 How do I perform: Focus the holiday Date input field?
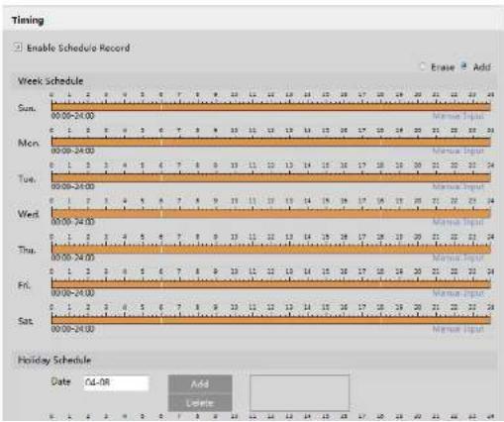pos(116,383)
